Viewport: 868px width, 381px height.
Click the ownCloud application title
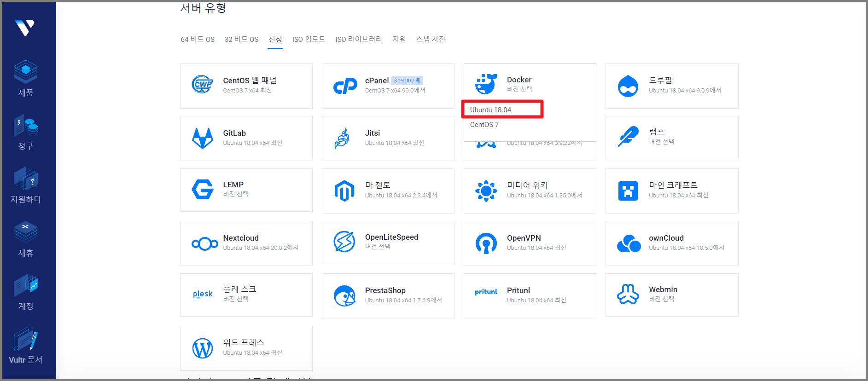tap(666, 238)
